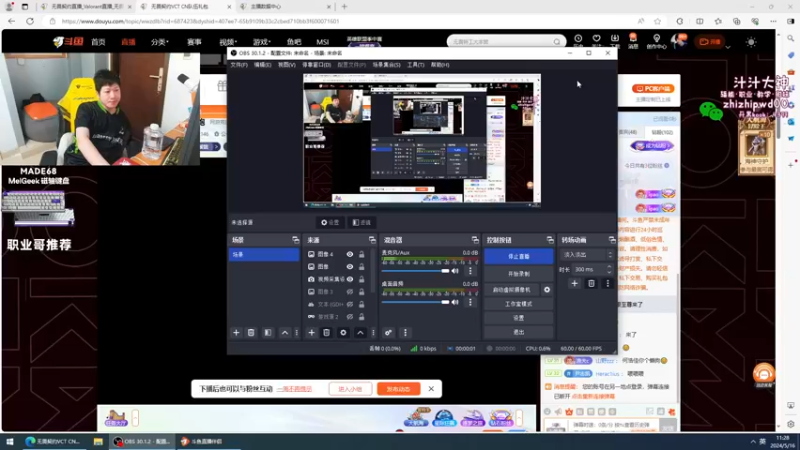Show the 文本 (GDI+) source via eye icon
The width and height of the screenshot is (800, 450).
pos(350,304)
